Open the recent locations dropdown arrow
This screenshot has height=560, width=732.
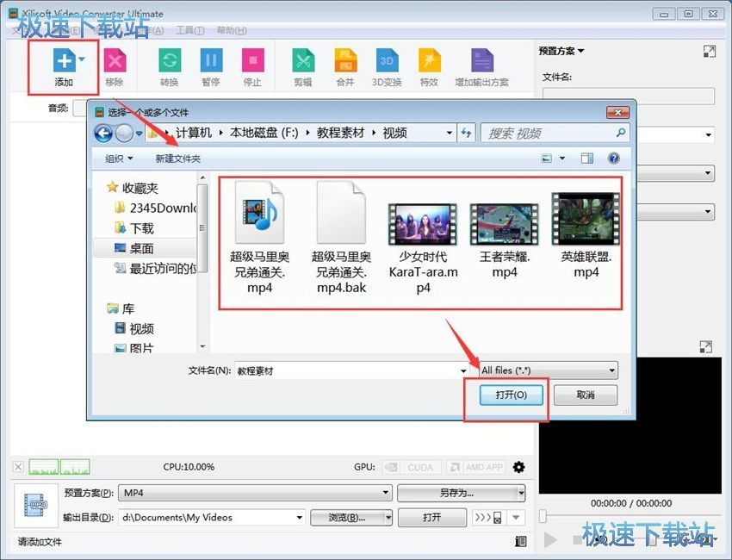point(140,134)
